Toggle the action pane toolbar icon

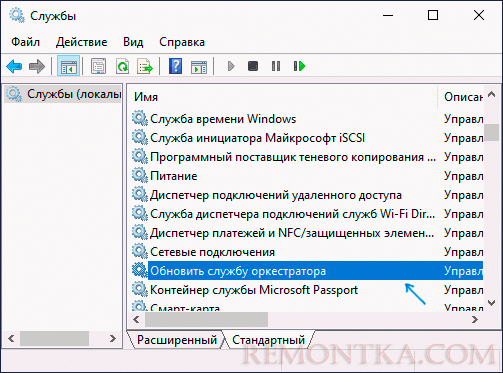[199, 66]
